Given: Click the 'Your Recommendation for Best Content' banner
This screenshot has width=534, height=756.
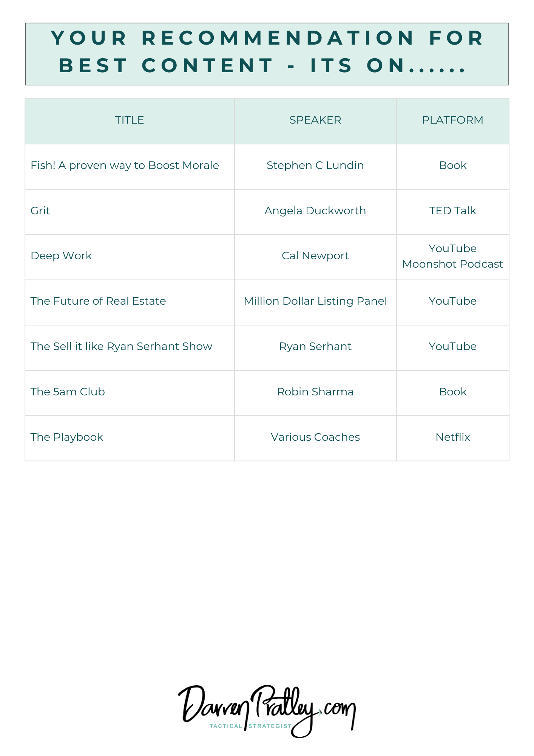Looking at the screenshot, I should (267, 54).
